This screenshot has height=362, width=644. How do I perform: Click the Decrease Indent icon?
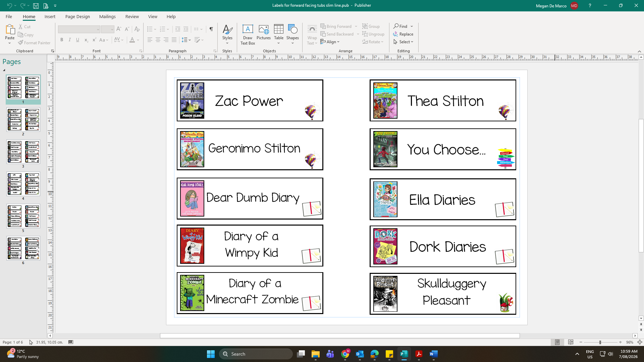178,29
